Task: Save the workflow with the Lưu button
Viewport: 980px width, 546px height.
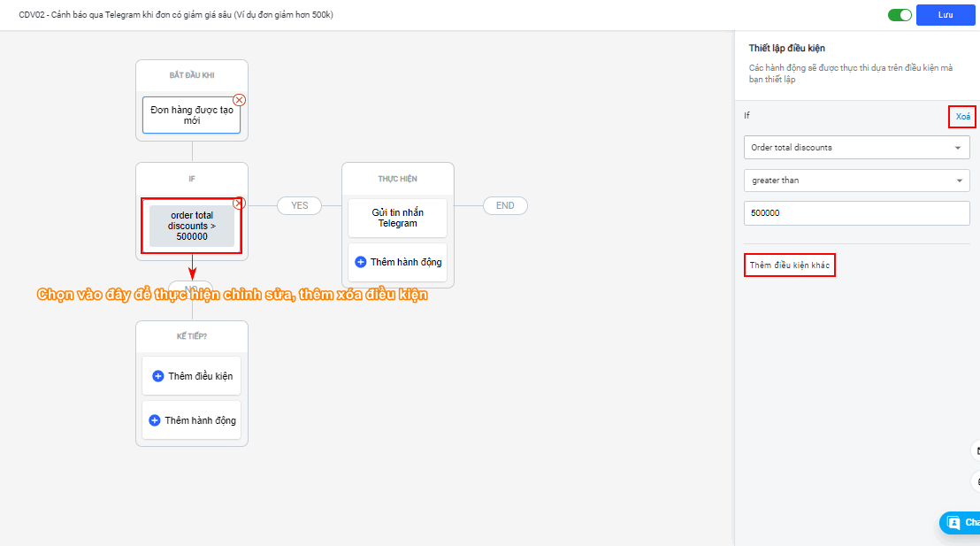Action: click(x=946, y=15)
